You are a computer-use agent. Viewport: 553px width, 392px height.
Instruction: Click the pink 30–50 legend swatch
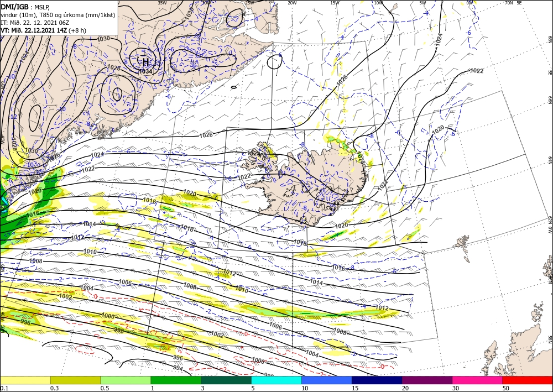click(x=478, y=380)
